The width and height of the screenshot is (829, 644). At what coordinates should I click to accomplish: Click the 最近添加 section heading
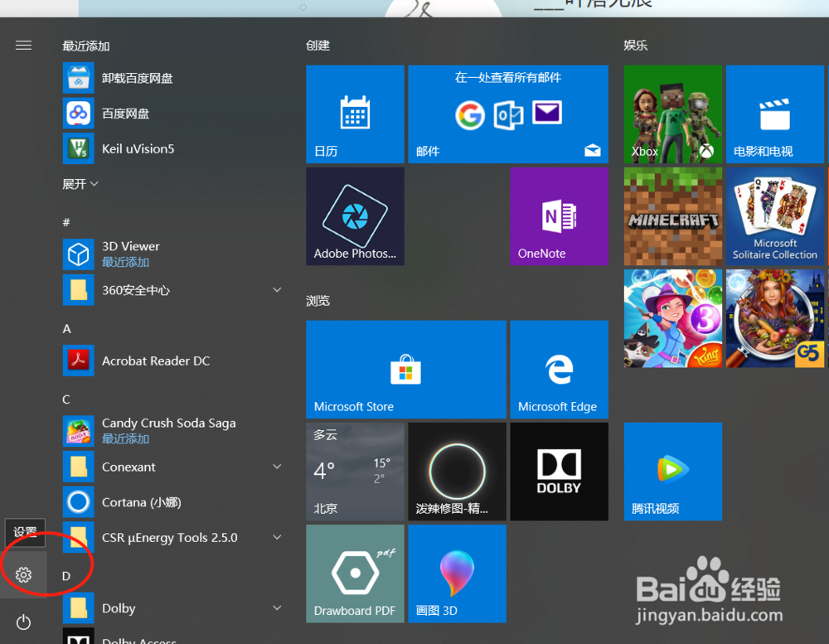85,46
